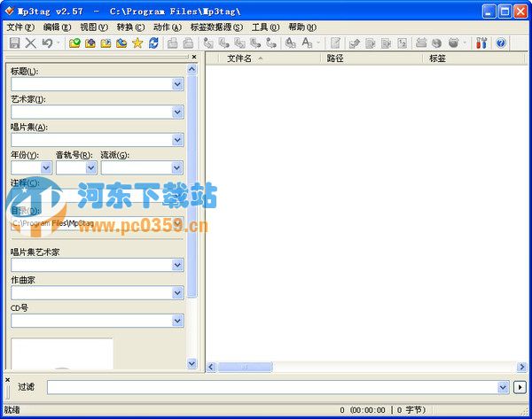Click the Remove tag X icon
The width and height of the screenshot is (532, 419).
(30, 43)
